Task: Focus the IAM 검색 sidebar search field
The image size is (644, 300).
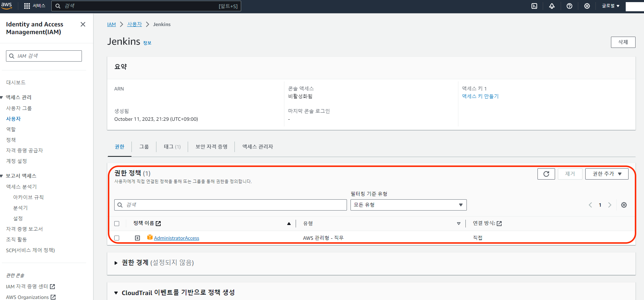Action: coord(44,56)
